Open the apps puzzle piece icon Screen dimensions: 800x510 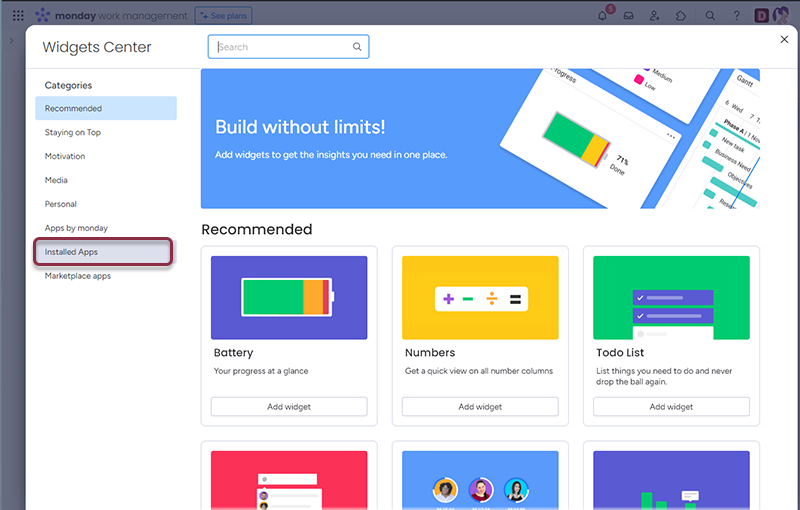pyautogui.click(x=681, y=16)
